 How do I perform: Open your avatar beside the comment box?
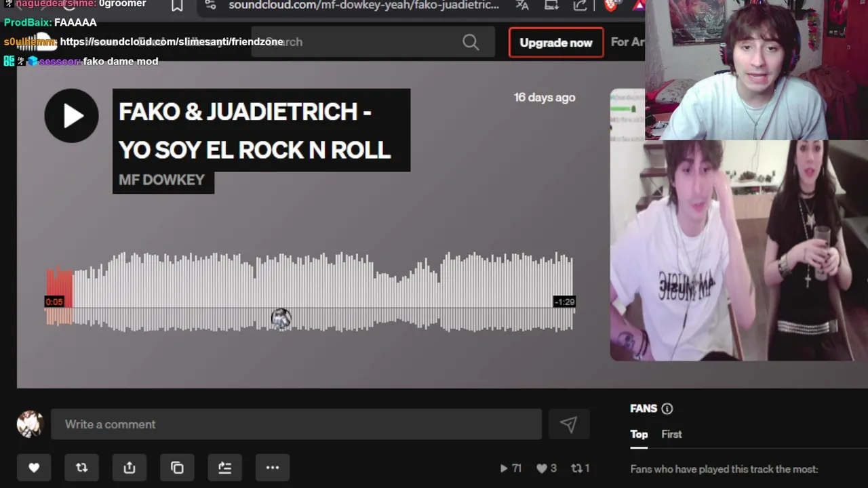tap(31, 424)
